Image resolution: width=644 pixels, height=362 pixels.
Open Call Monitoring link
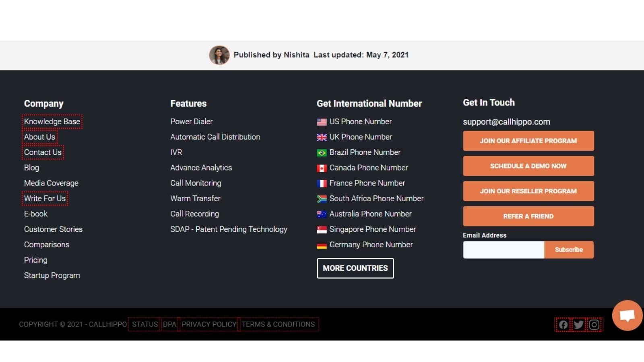pyautogui.click(x=196, y=183)
